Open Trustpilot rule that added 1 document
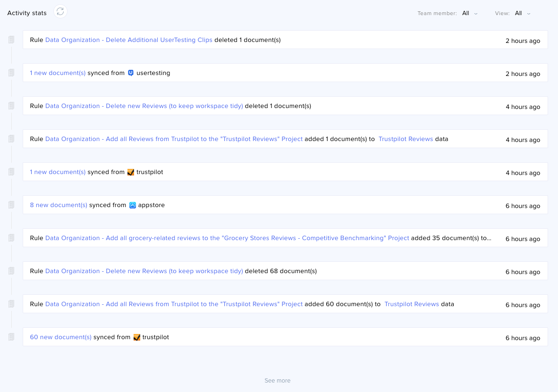The height and width of the screenshot is (392, 558). pyautogui.click(x=174, y=139)
